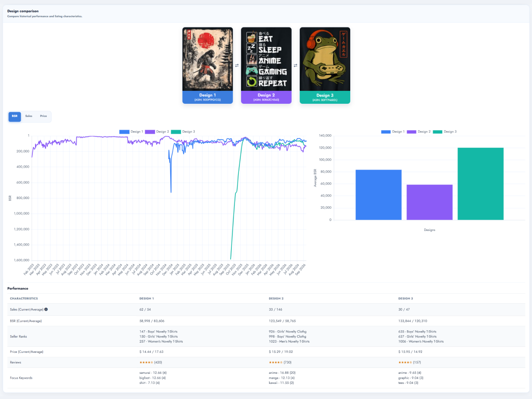The image size is (532, 399).
Task: Click the blue Design 1 card label
Action: coord(207,98)
